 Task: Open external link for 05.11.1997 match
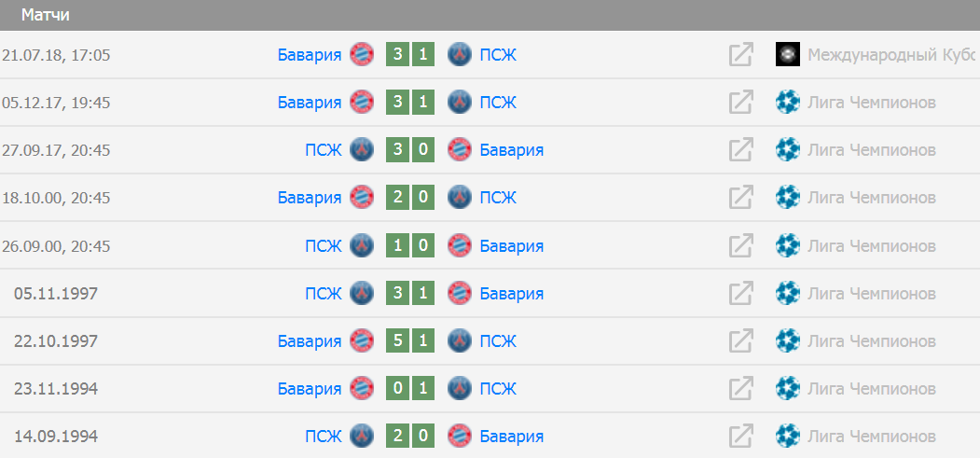(x=740, y=294)
